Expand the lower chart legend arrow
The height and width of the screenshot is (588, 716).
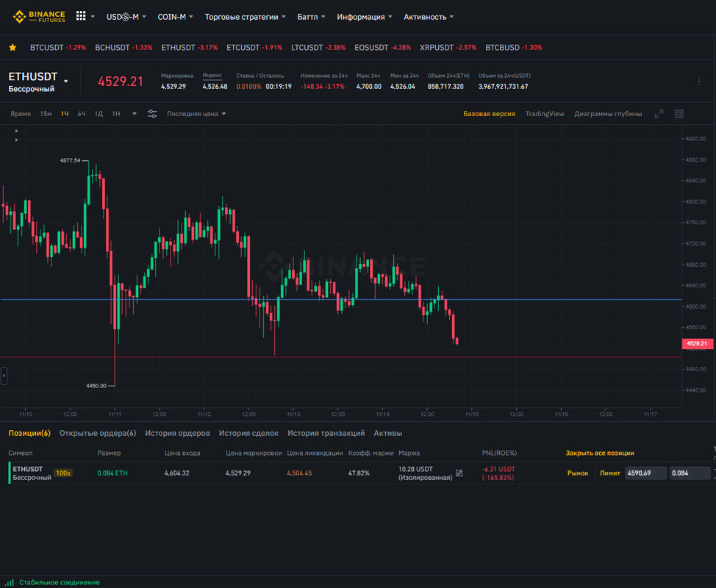16,140
